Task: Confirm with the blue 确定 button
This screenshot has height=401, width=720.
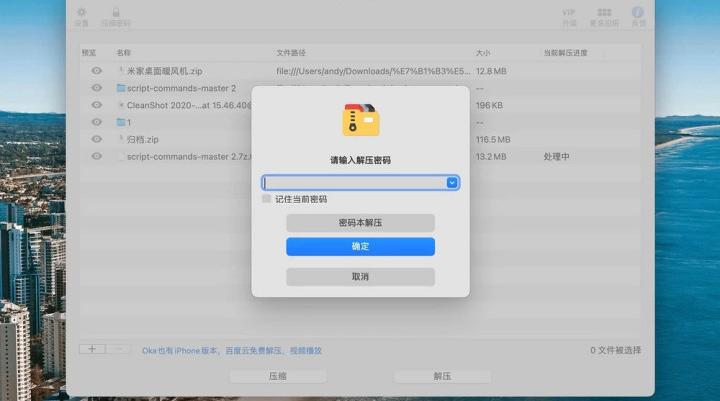Action: pos(360,247)
